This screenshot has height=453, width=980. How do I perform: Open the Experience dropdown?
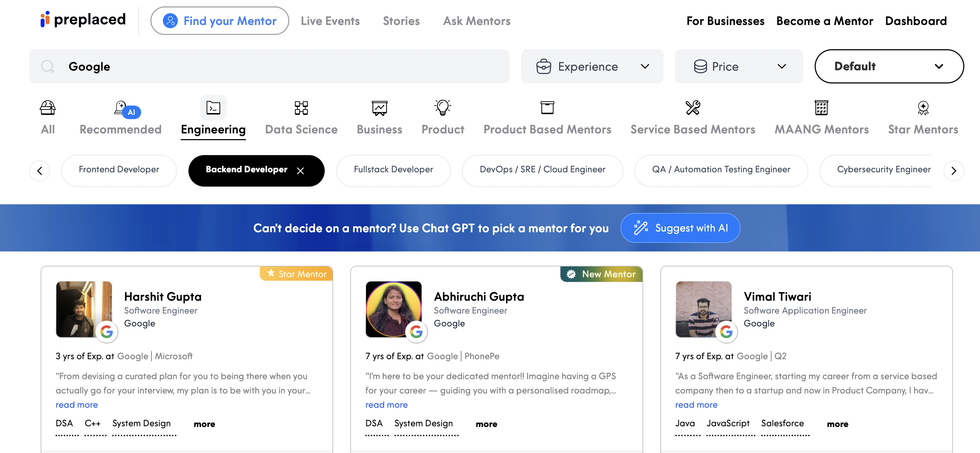pos(592,66)
